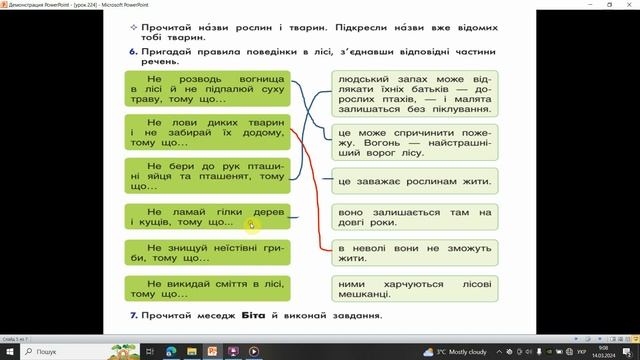Open File Explorer from the taskbar

click(x=192, y=351)
